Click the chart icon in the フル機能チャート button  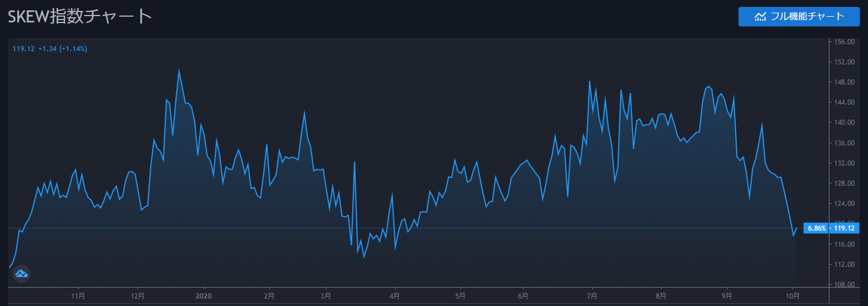click(x=760, y=16)
